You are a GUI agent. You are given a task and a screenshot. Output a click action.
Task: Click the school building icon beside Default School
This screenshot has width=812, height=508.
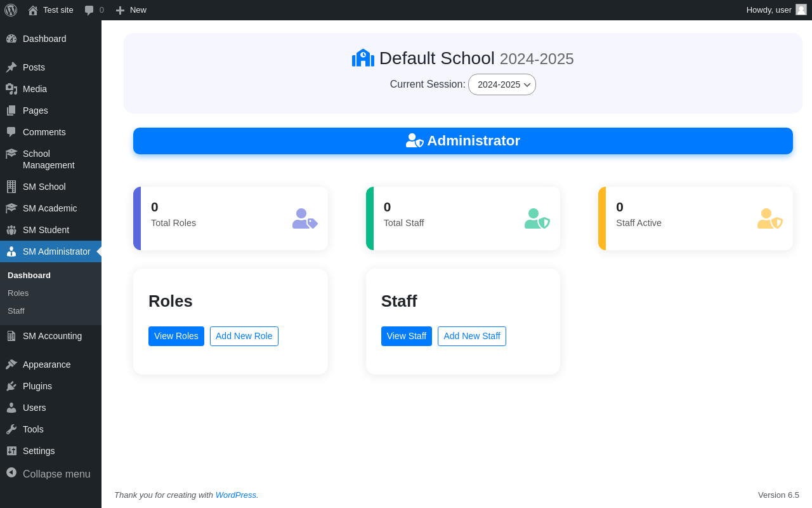tap(363, 58)
